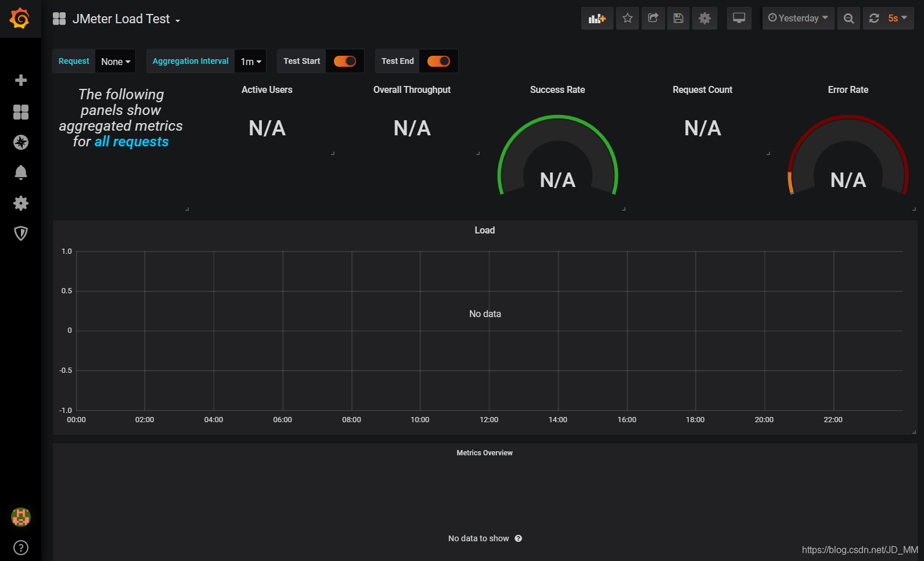Open the Explore compass icon in sidebar
924x561 pixels.
click(x=21, y=142)
